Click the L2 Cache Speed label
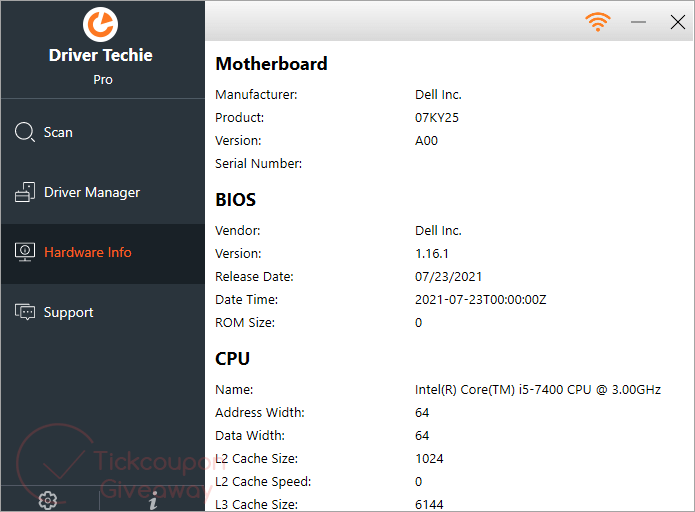695x512 pixels. 263,482
